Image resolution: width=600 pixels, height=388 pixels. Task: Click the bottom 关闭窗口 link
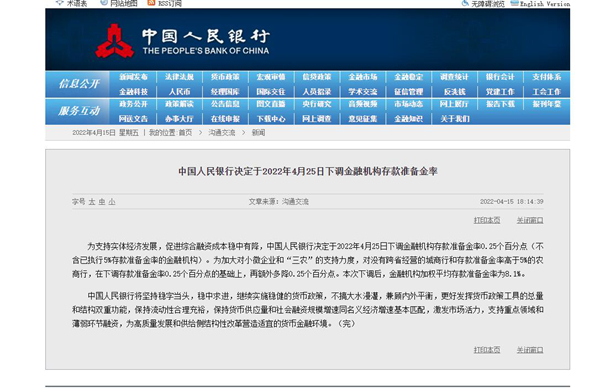click(x=530, y=350)
